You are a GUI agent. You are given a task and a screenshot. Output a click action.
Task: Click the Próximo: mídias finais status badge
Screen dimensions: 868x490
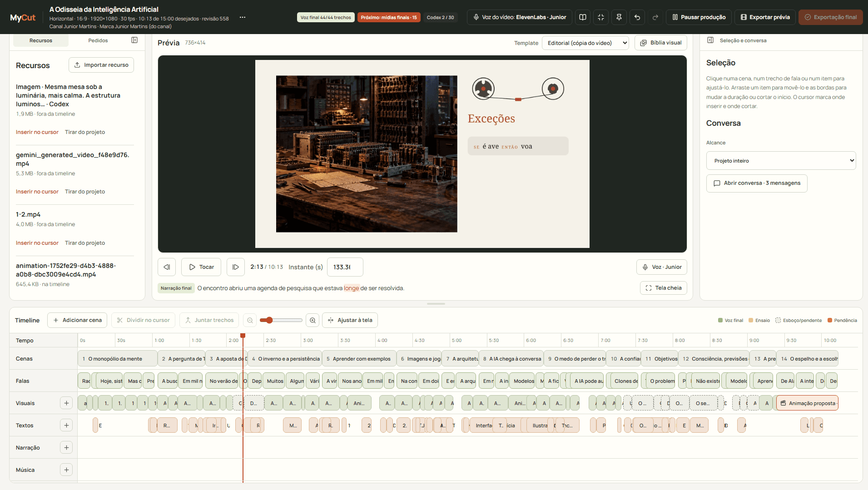click(389, 17)
